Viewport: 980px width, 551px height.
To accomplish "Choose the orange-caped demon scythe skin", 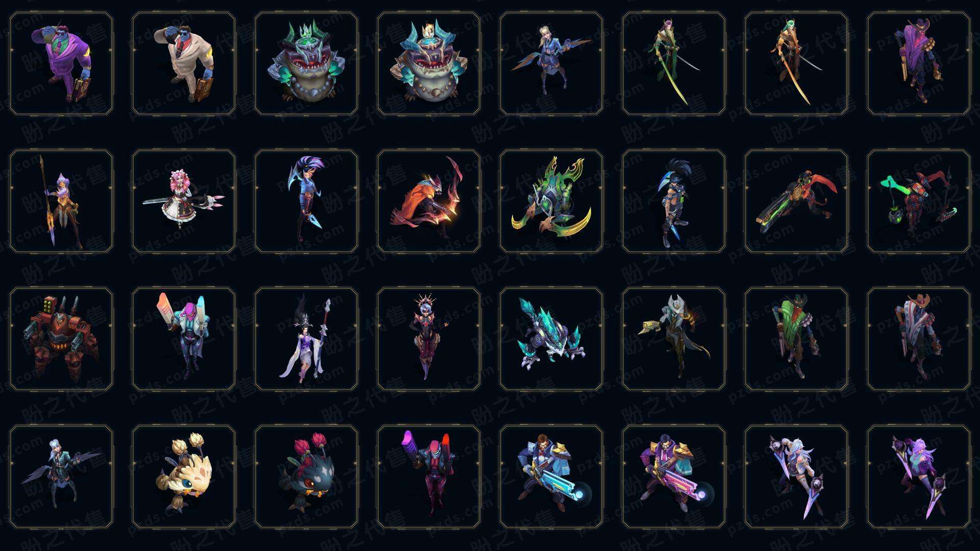I will pyautogui.click(x=429, y=201).
